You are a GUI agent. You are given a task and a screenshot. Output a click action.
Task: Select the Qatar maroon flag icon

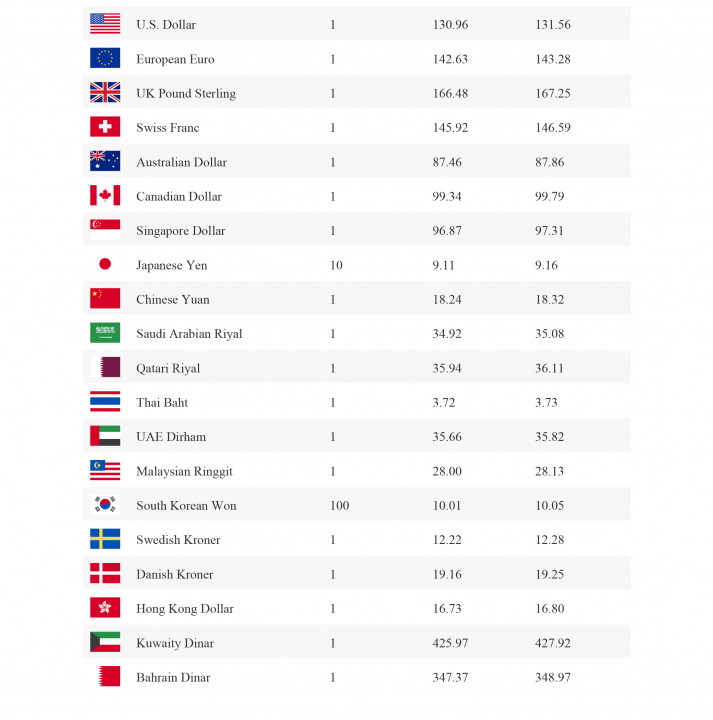click(105, 367)
